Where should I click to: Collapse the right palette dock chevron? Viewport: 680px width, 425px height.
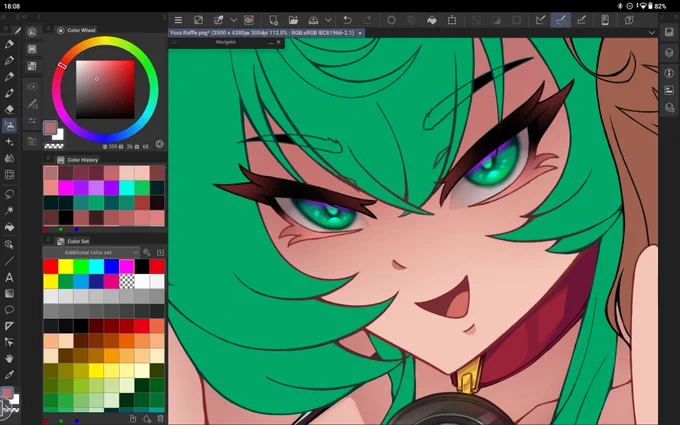tap(662, 17)
